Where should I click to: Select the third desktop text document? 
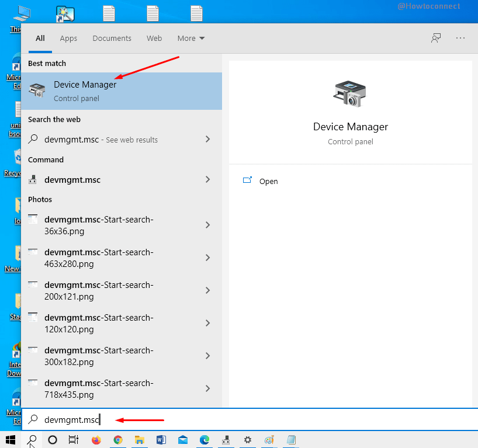pos(196,13)
